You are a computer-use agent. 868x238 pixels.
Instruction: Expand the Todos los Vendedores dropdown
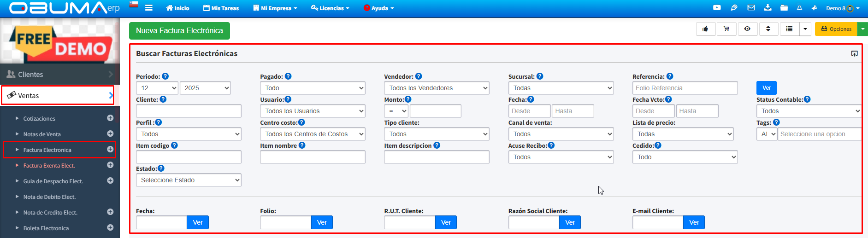point(436,88)
